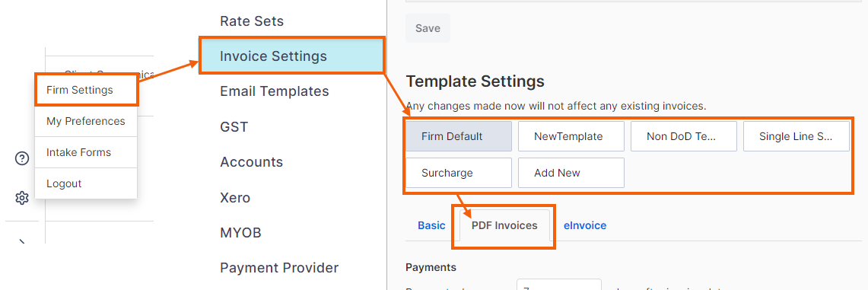Open the settings gear icon
This screenshot has height=290, width=868.
click(x=21, y=198)
